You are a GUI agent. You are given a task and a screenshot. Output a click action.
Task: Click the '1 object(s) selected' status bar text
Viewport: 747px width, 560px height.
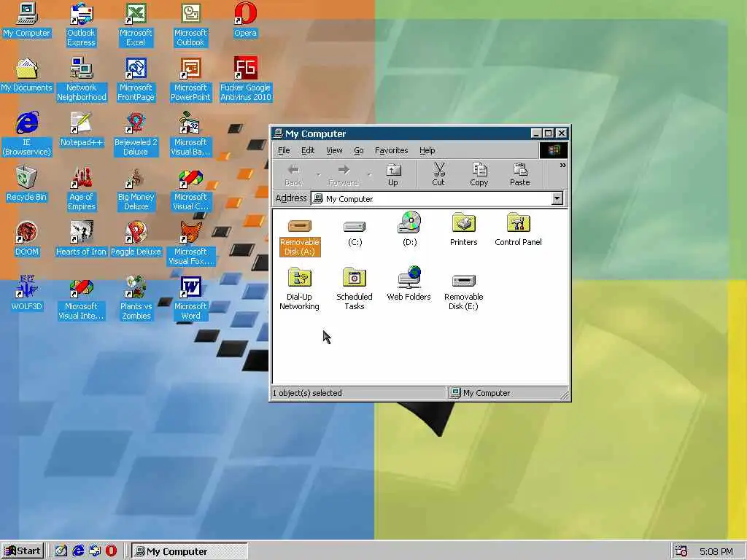click(x=307, y=393)
